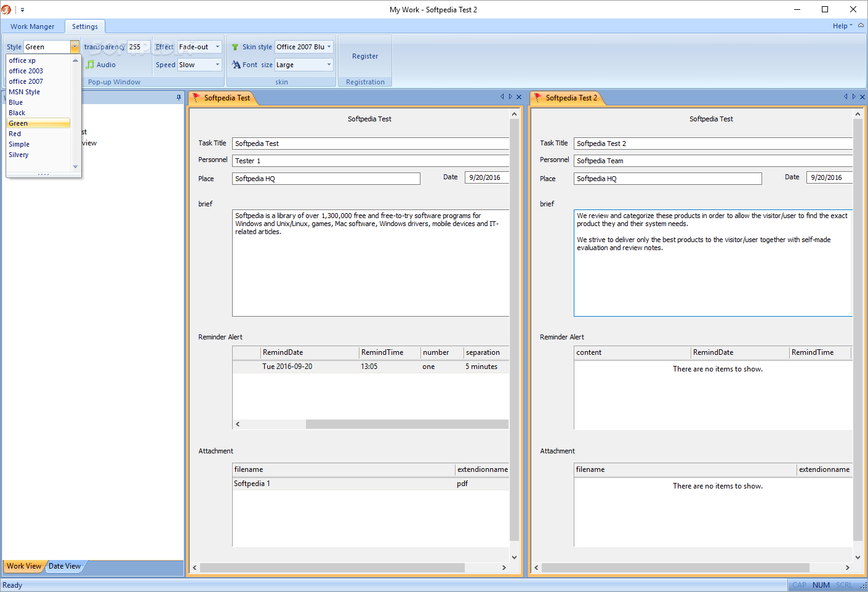The width and height of the screenshot is (868, 592).
Task: Click the NUM indicator in status bar
Action: point(821,585)
